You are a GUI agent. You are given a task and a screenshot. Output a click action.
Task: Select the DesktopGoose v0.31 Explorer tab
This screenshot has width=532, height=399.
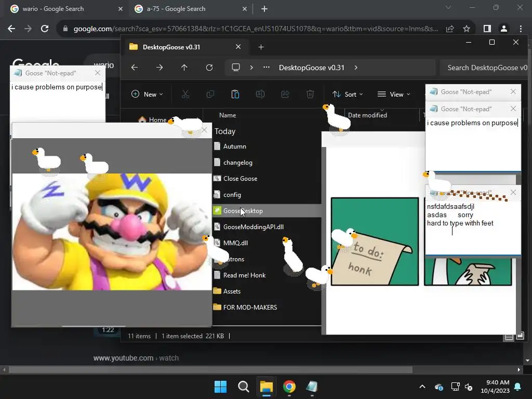pyautogui.click(x=185, y=47)
